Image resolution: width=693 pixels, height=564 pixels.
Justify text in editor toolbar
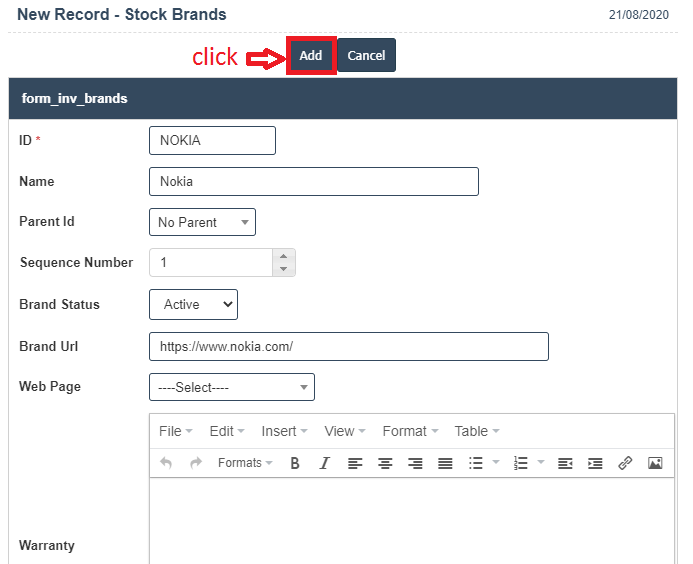(x=445, y=463)
